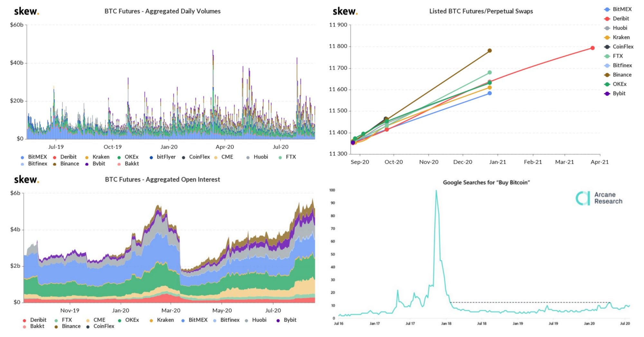Select Huobi in the Perpetual Swaps legend
The width and height of the screenshot is (644, 337).
(616, 28)
